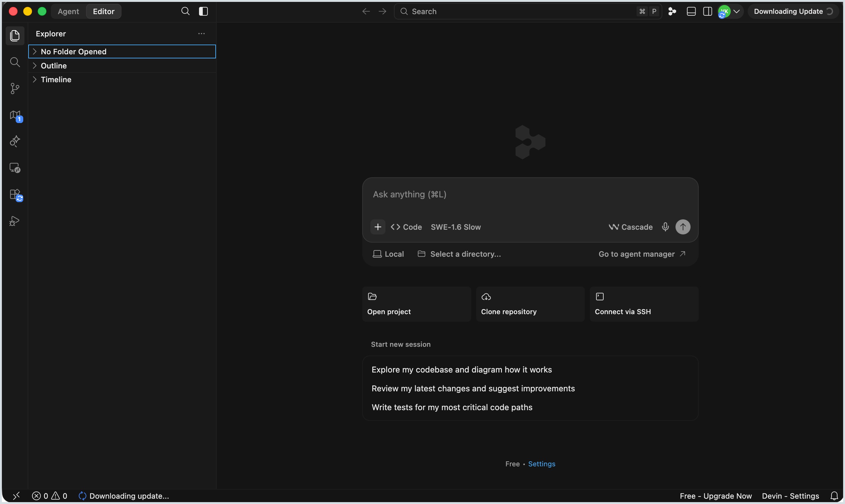Screen dimensions: 845x504
Task: Switch to the Agent tab
Action: click(x=68, y=11)
